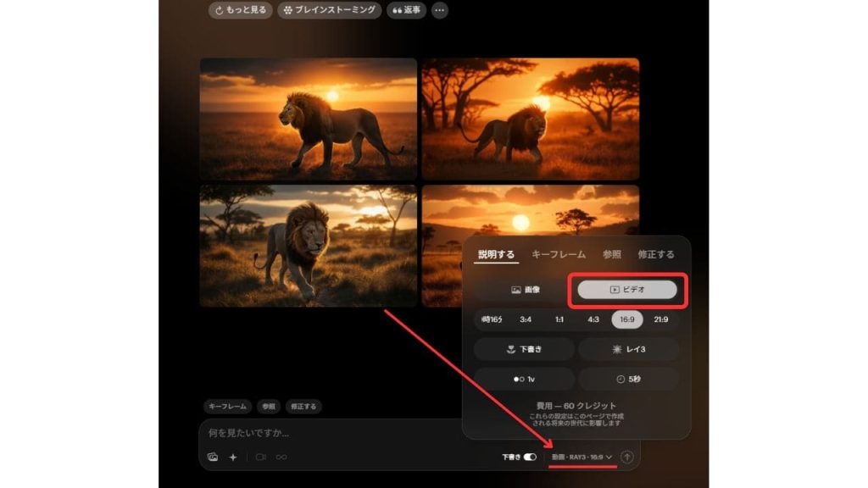Click the infinity loop icon
Screen dimensions: 868x488
281,457
